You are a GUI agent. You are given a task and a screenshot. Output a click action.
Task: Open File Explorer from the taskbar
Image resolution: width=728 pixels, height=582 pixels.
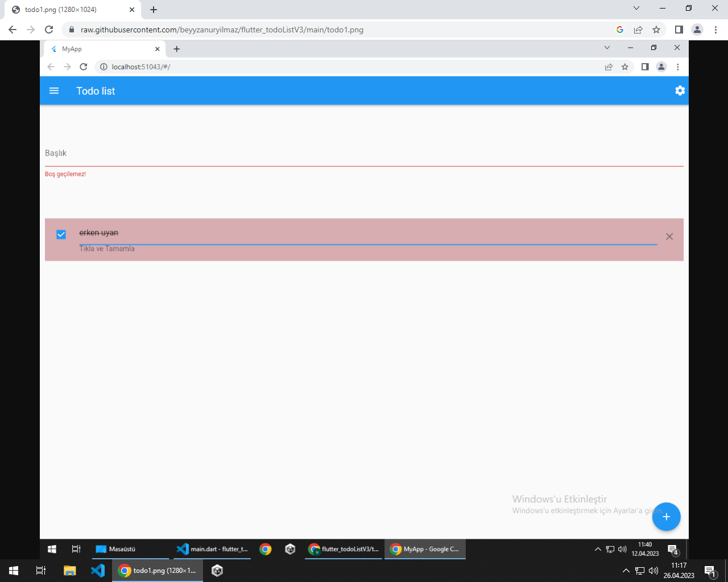69,570
